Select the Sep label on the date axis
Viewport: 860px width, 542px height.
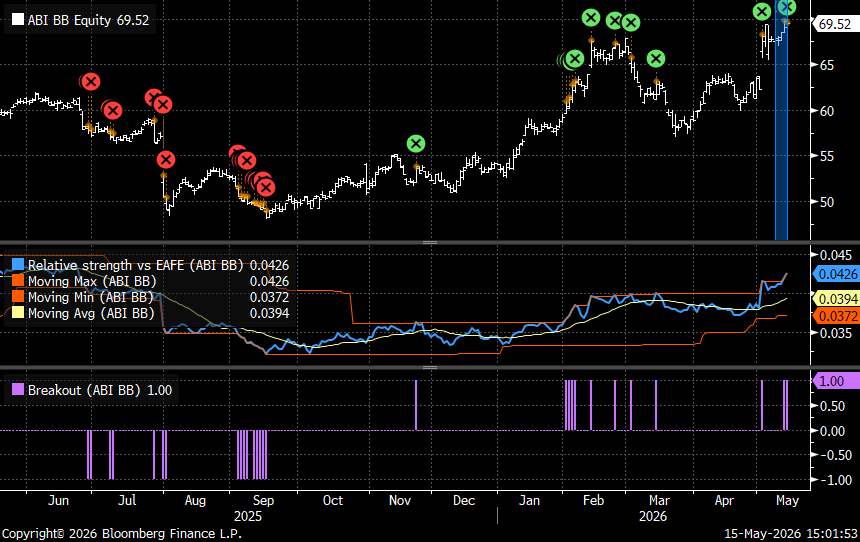[x=263, y=500]
